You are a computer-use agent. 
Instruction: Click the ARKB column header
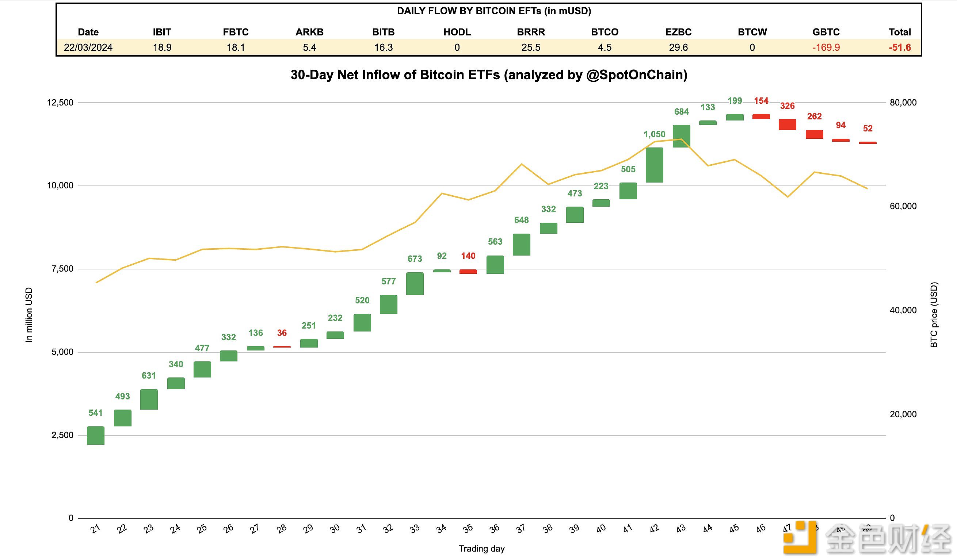coord(309,32)
